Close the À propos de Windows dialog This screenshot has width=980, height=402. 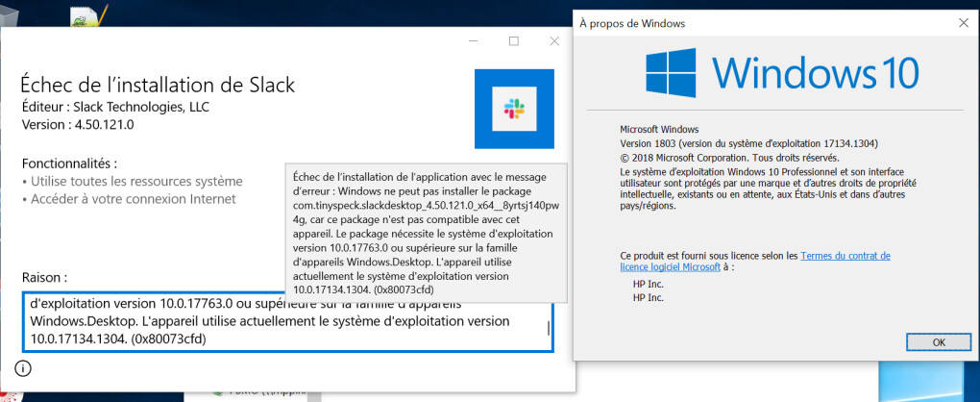pyautogui.click(x=963, y=23)
